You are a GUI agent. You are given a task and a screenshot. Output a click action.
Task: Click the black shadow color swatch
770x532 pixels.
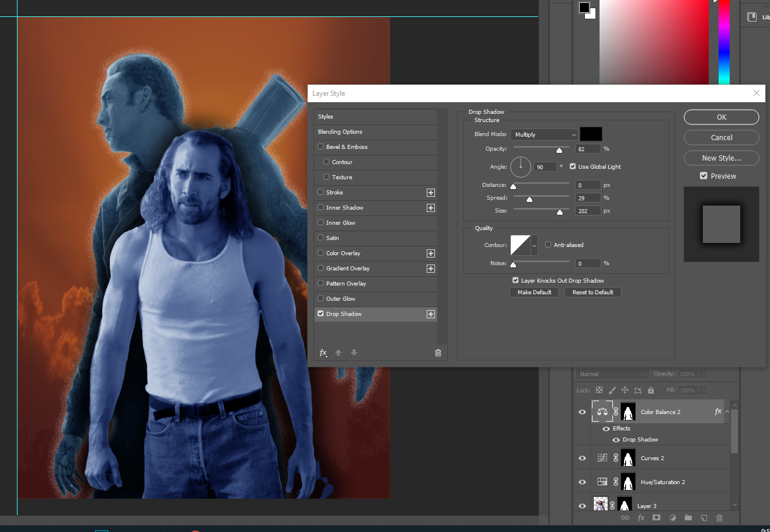pos(591,134)
